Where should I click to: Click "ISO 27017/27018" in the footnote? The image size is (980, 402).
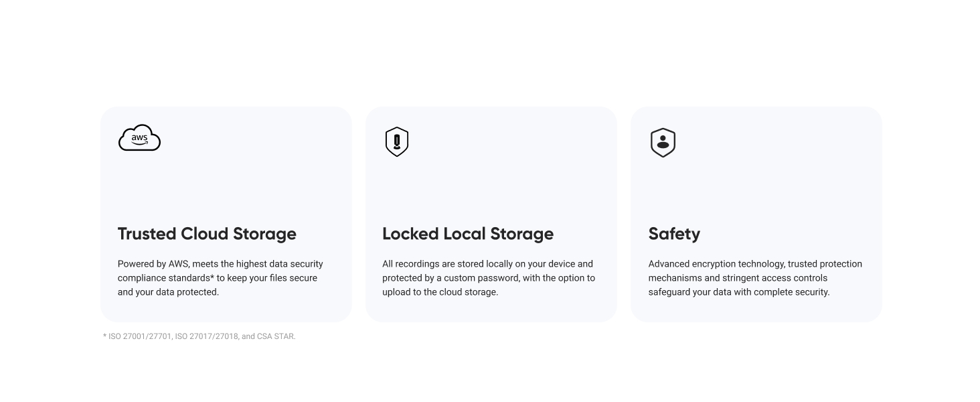(206, 336)
